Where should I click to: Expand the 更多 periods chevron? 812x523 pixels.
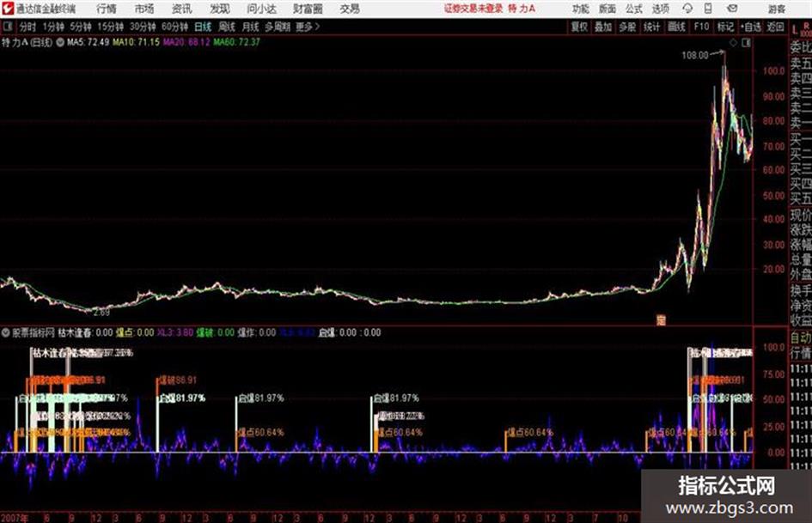[x=308, y=27]
